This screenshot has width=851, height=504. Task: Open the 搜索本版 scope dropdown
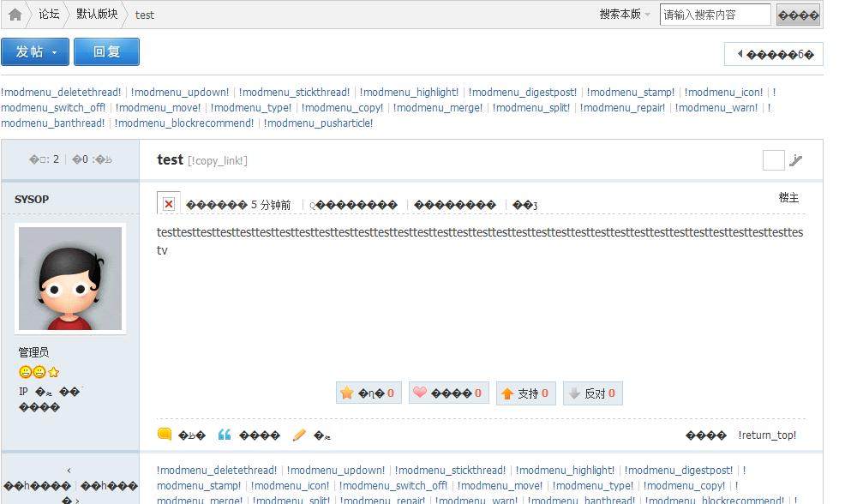click(625, 14)
